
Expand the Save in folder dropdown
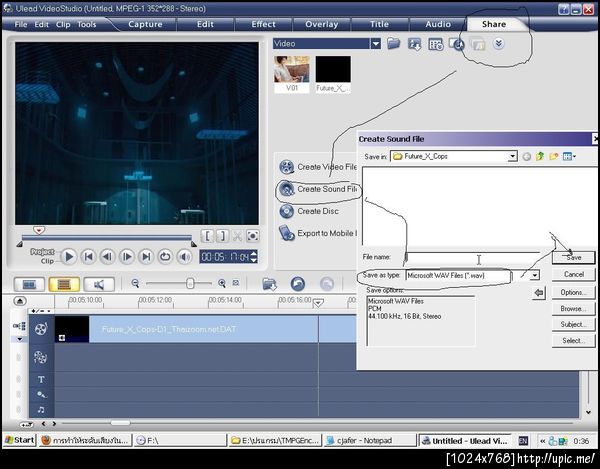coord(512,156)
